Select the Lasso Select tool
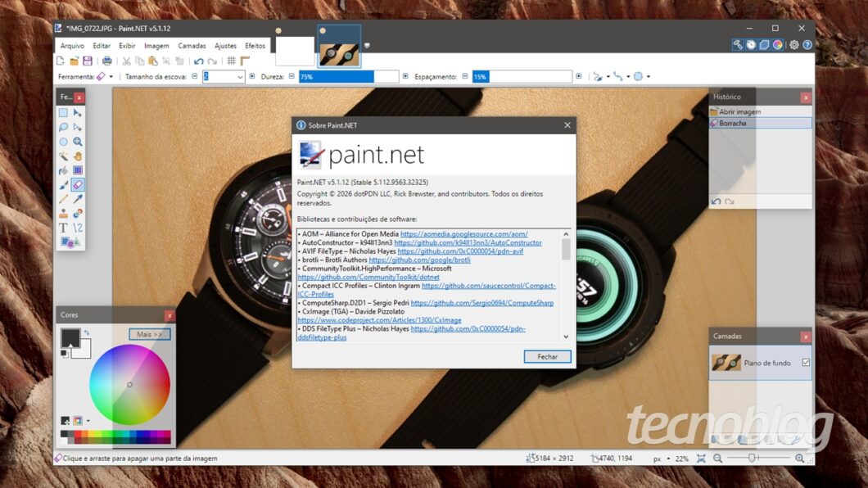Screen dimensions: 868x488 click(x=64, y=127)
